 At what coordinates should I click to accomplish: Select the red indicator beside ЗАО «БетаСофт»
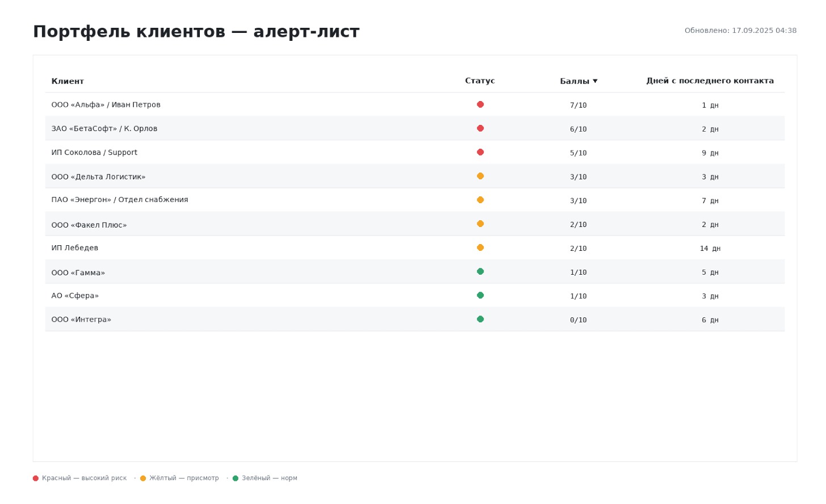click(480, 128)
